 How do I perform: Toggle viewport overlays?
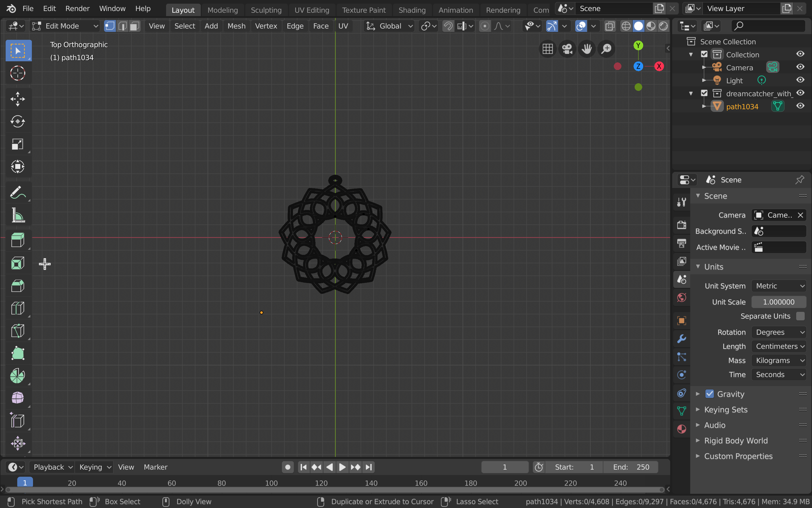(x=581, y=26)
